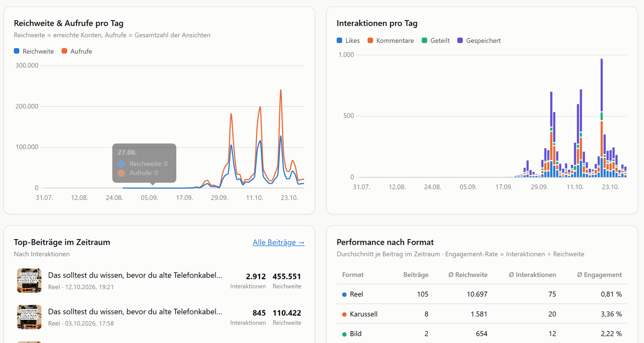Screen dimensions: 644x343
Task: Click the Format column header
Action: (353, 275)
